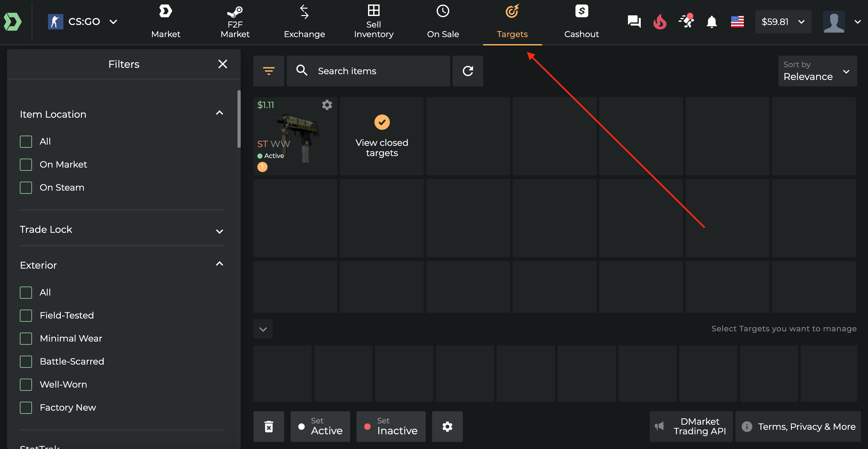This screenshot has height=449, width=868.
Task: Open the chat messages icon
Action: click(x=634, y=22)
